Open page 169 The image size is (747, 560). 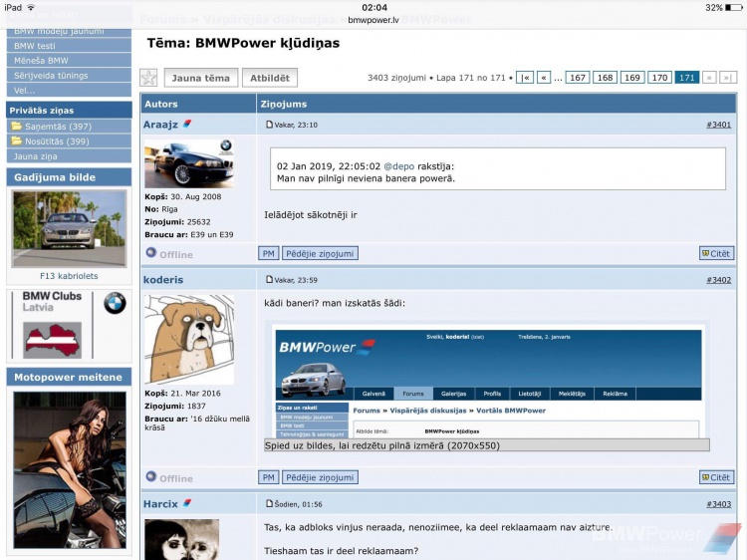632,78
